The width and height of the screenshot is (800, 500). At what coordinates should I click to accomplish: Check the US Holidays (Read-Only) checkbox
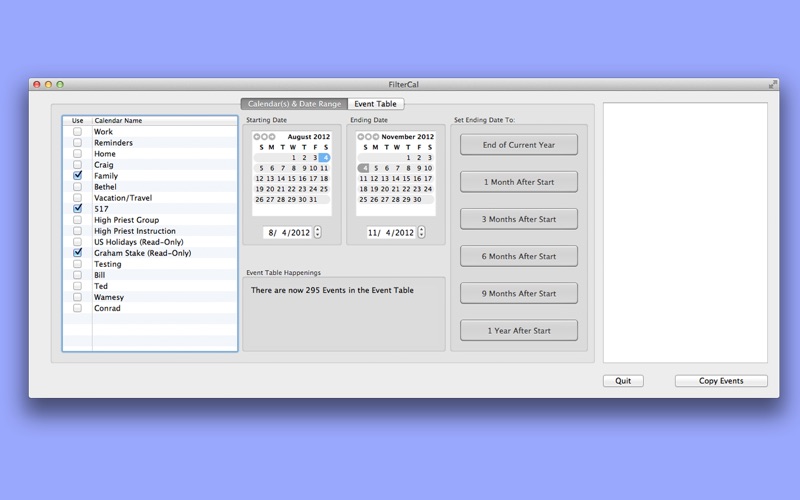point(78,242)
